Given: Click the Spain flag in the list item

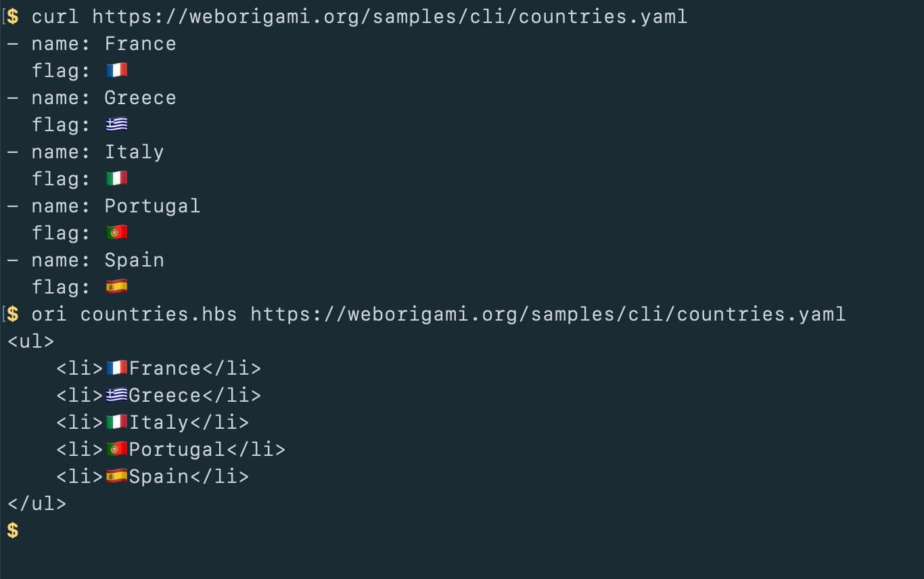Looking at the screenshot, I should [x=116, y=476].
